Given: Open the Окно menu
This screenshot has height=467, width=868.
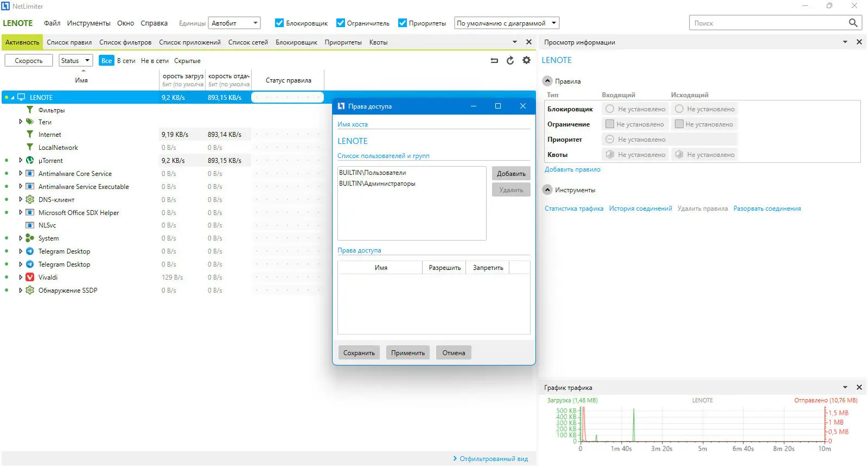Looking at the screenshot, I should [125, 23].
